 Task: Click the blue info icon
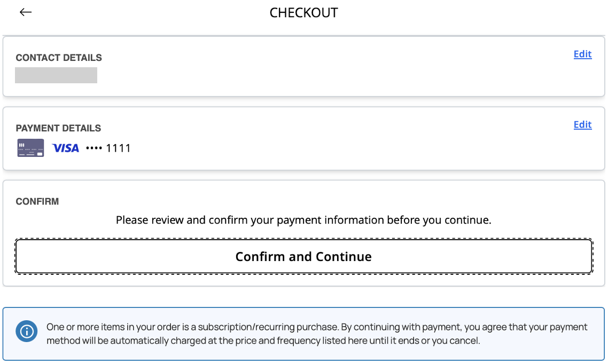point(26,330)
